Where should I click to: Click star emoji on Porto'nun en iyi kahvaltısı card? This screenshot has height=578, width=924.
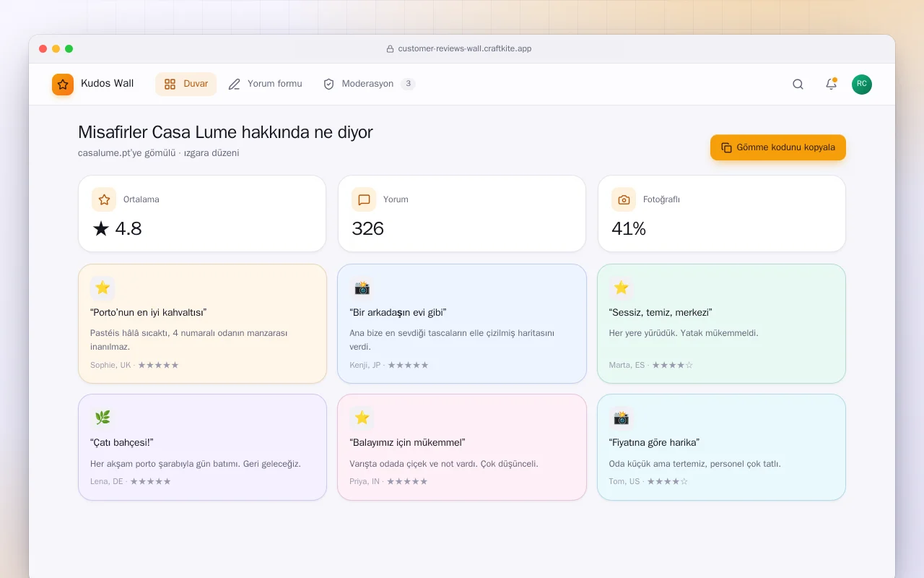point(103,288)
